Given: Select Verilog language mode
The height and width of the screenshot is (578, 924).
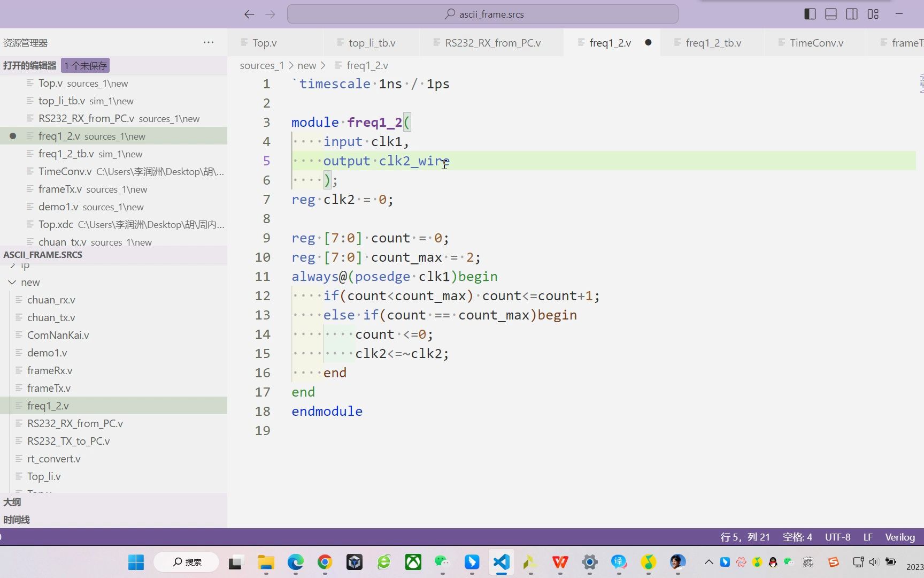Looking at the screenshot, I should tap(900, 537).
